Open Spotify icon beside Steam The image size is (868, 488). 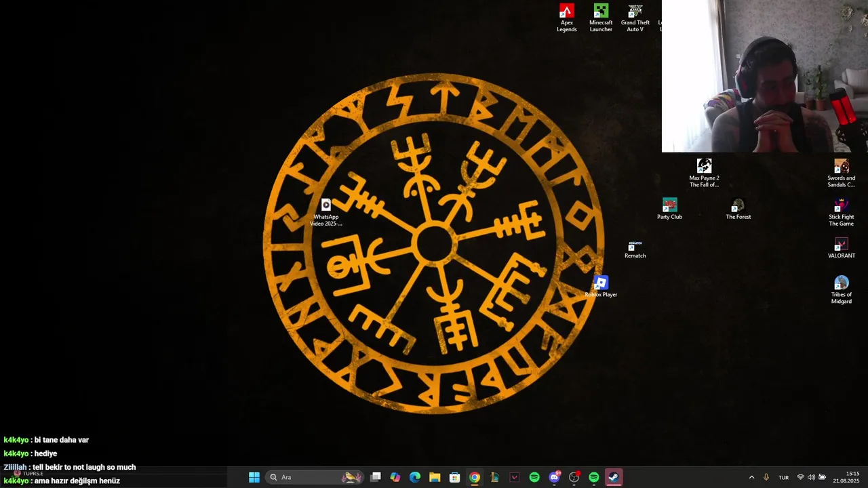click(x=594, y=477)
